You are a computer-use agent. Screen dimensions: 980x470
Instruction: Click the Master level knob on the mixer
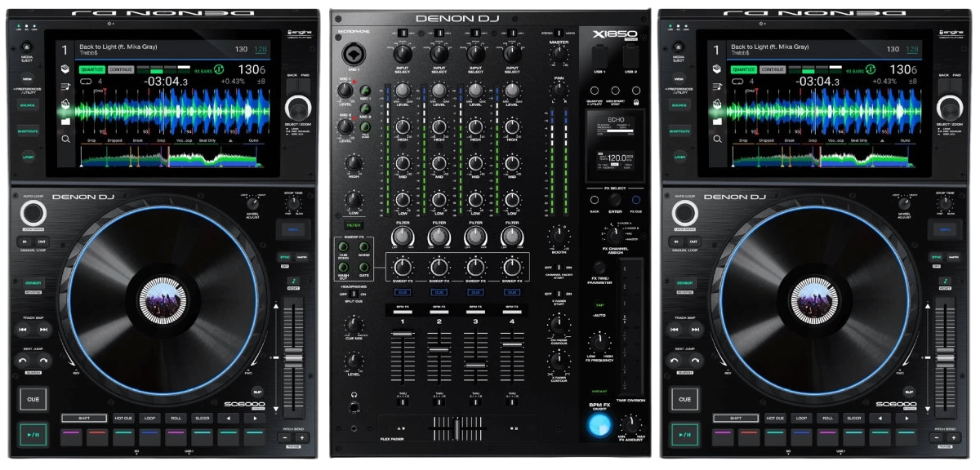coord(558,54)
